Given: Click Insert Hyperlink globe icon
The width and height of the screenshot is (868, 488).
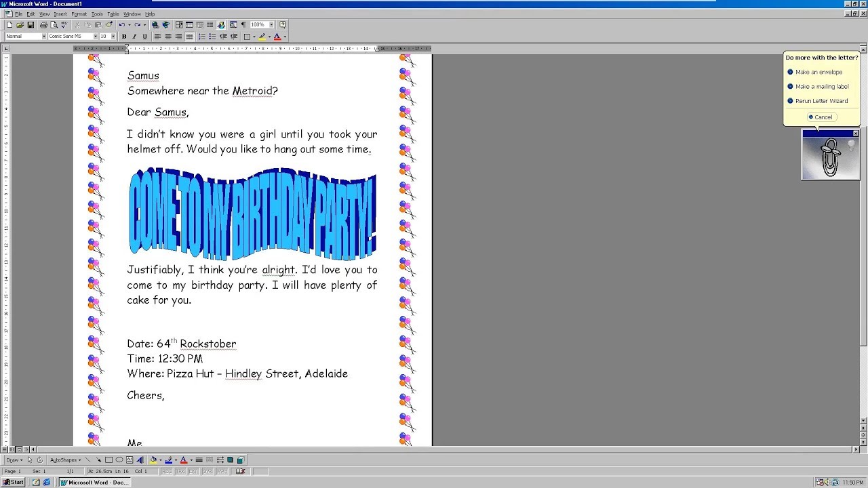Looking at the screenshot, I should tap(155, 25).
